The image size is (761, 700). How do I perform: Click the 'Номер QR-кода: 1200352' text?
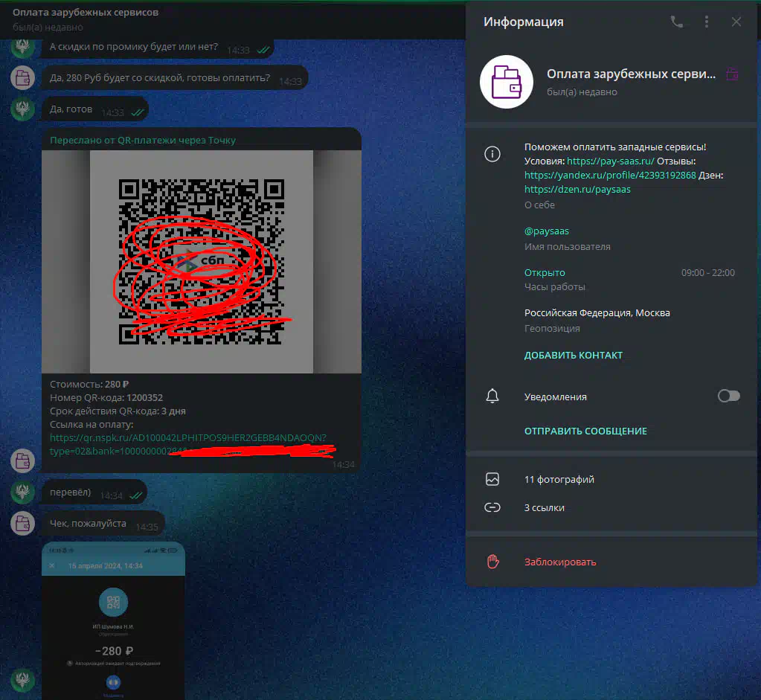click(106, 397)
